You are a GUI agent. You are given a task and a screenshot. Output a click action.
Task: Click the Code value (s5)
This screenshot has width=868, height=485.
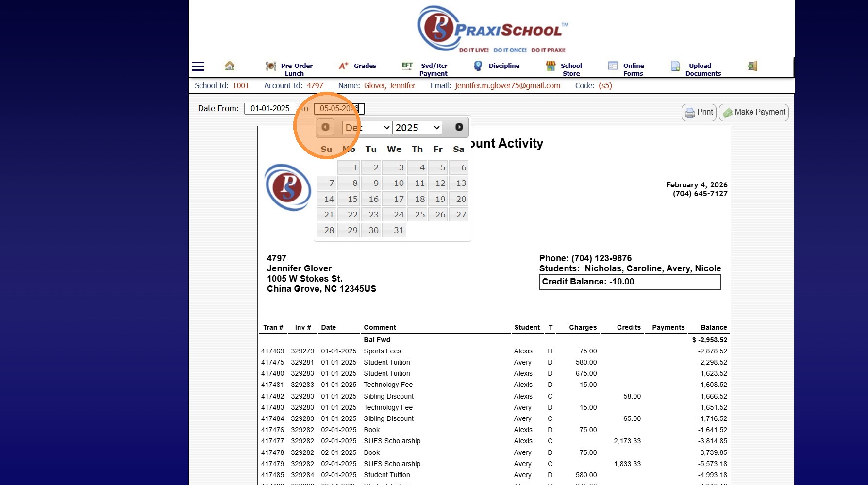pos(605,85)
